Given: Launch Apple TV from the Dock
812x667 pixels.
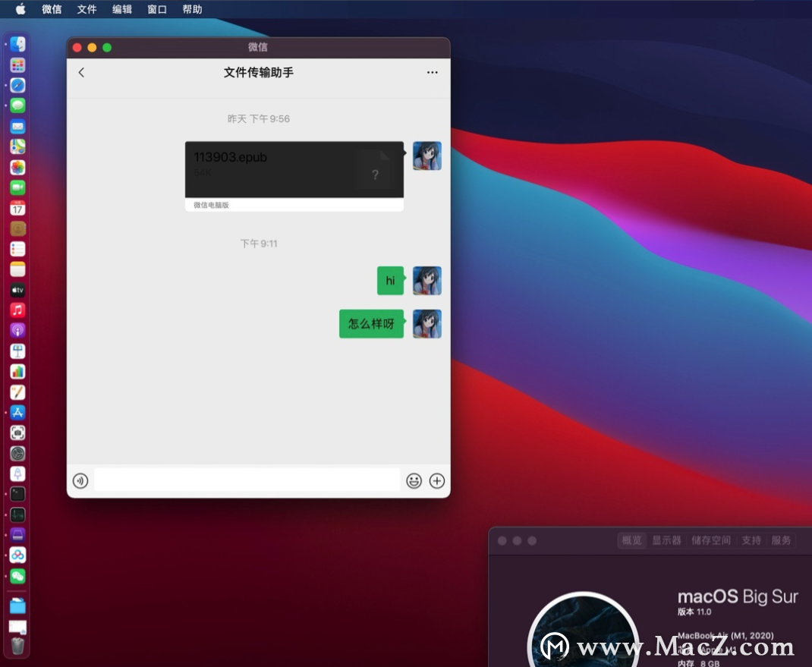Looking at the screenshot, I should (17, 290).
